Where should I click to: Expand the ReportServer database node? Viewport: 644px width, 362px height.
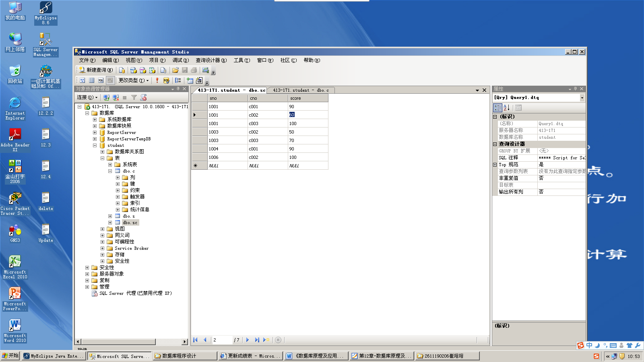point(95,133)
